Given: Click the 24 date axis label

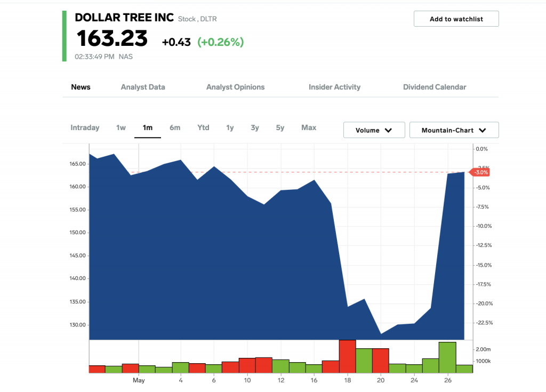Looking at the screenshot, I should pos(414,380).
